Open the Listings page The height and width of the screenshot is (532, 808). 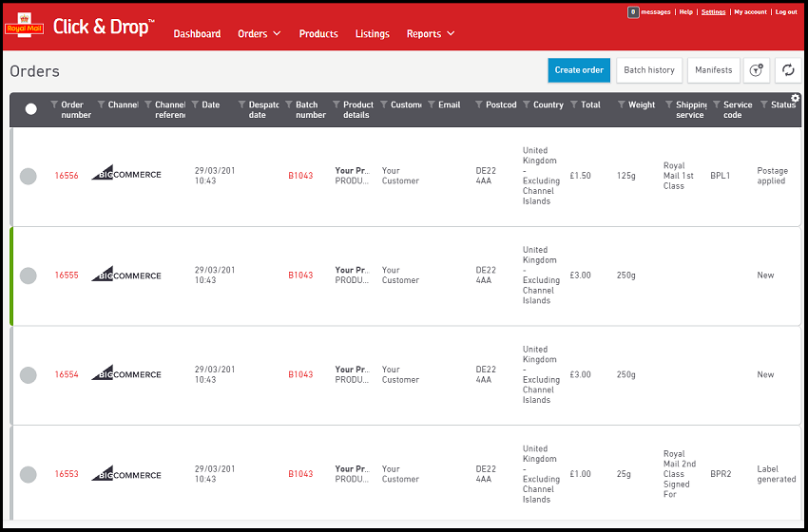click(x=372, y=33)
